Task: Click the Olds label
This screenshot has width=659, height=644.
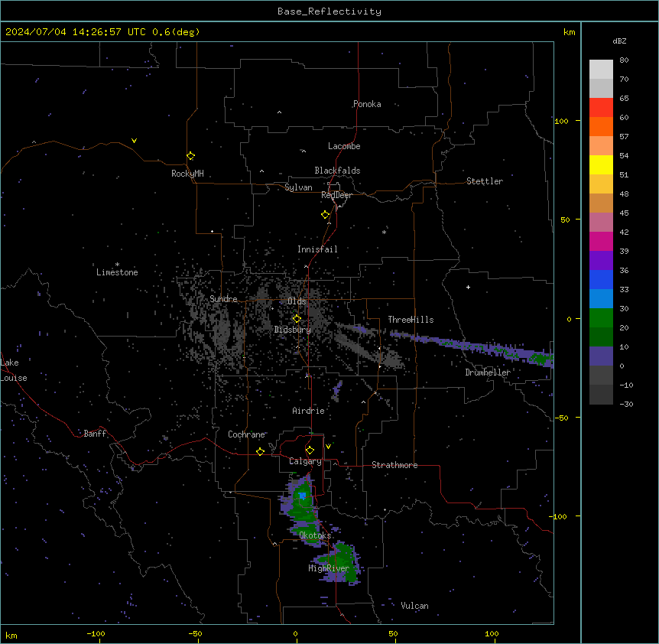Action: (x=297, y=301)
